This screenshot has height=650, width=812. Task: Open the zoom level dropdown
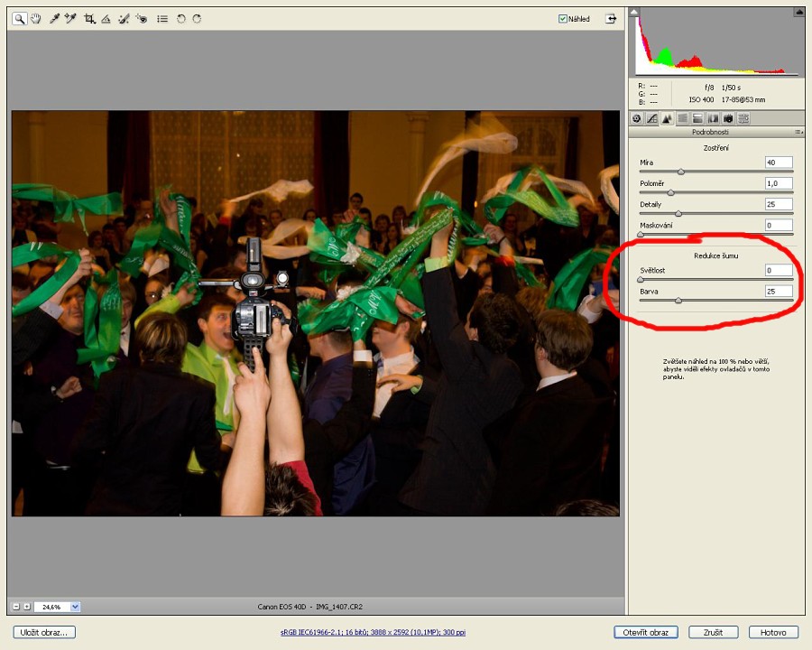point(75,607)
